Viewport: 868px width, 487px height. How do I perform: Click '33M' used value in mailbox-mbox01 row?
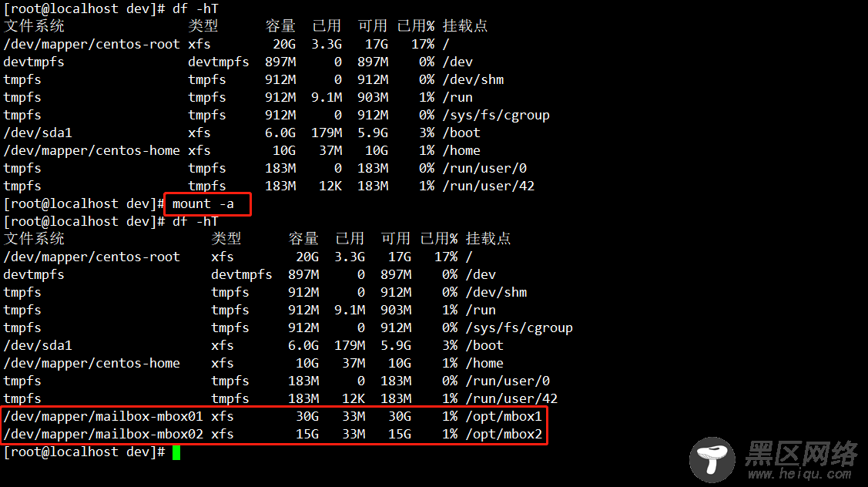(354, 417)
